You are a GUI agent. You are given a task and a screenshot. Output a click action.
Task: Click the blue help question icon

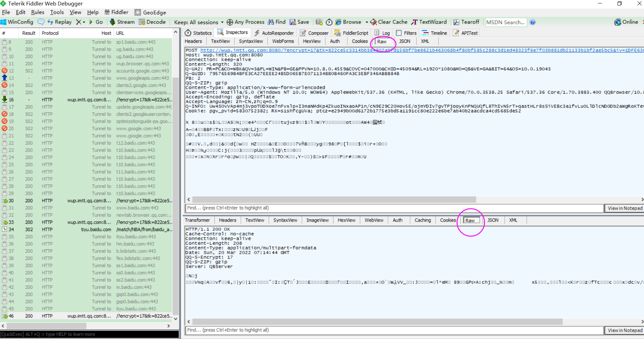tap(533, 22)
